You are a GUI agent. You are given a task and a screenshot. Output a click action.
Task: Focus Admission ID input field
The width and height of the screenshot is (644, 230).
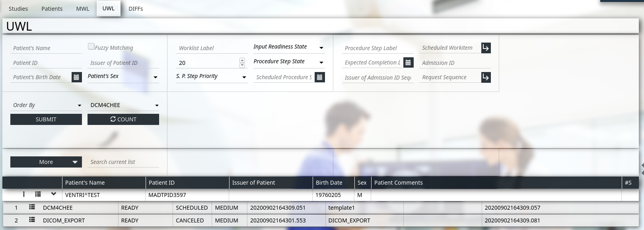[x=455, y=63]
